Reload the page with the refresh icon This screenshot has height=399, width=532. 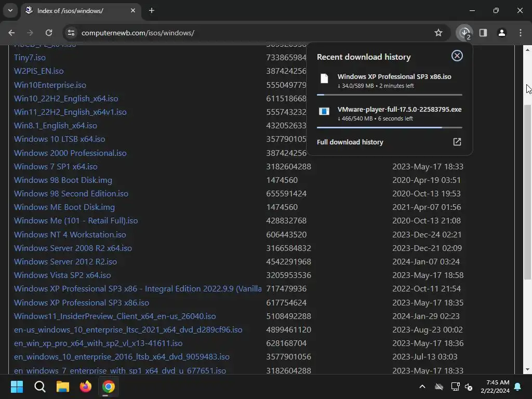49,33
